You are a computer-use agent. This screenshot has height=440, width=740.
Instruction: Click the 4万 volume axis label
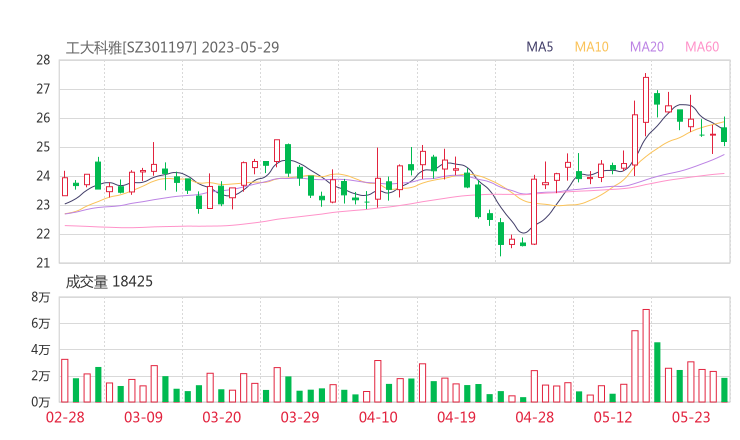click(x=41, y=350)
